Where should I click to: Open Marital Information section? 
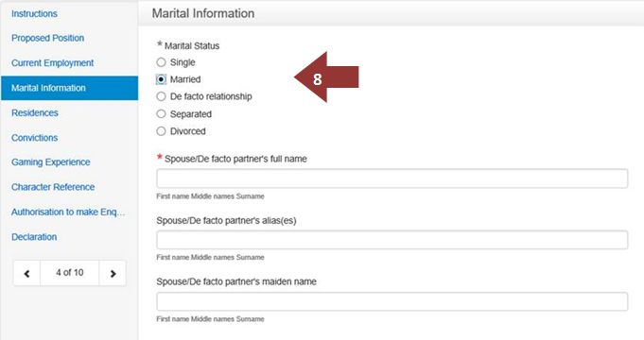pos(69,88)
